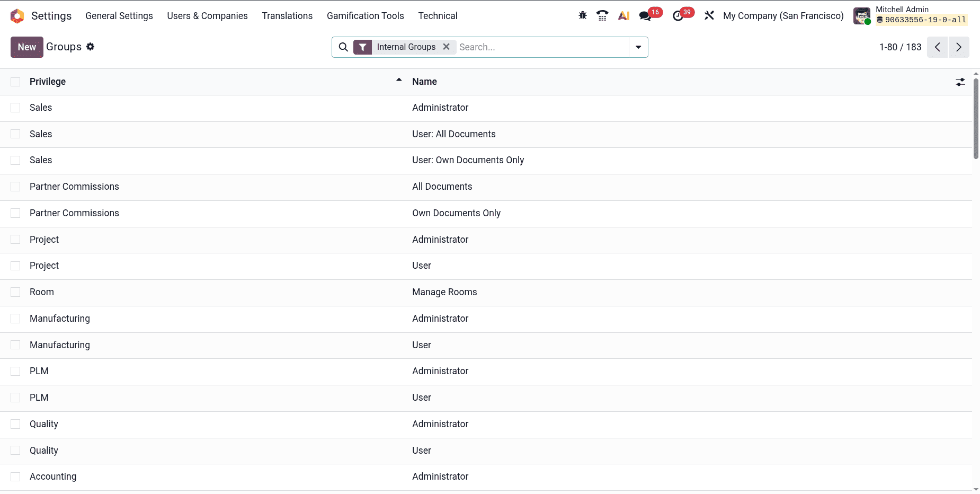Open the activities clock showing 39

(680, 15)
